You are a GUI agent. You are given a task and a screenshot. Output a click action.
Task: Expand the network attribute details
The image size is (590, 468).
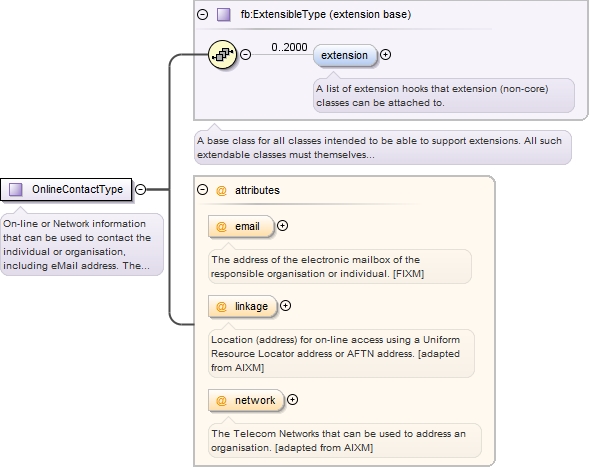tap(292, 400)
